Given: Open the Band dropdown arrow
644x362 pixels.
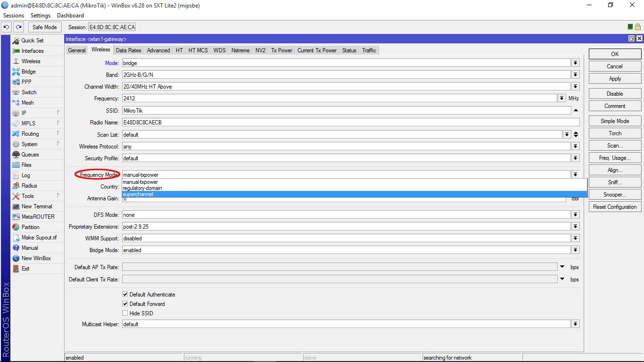Looking at the screenshot, I should tap(576, 75).
